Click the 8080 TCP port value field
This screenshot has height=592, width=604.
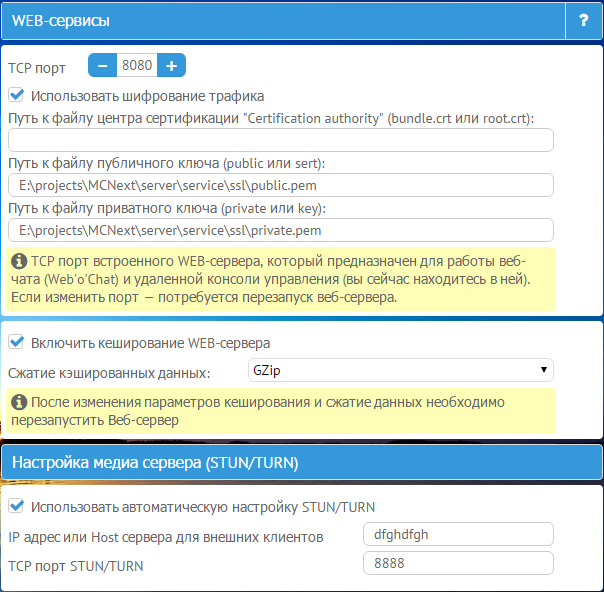(137, 65)
